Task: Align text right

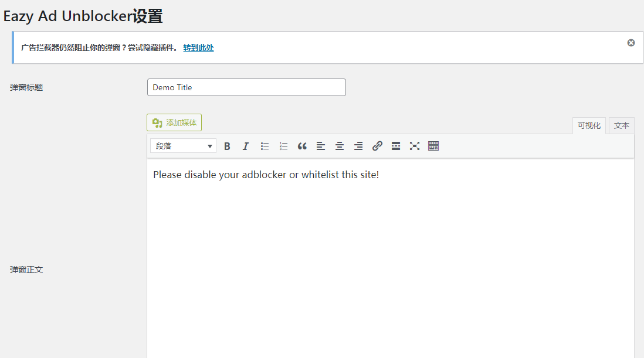Action: [358, 146]
